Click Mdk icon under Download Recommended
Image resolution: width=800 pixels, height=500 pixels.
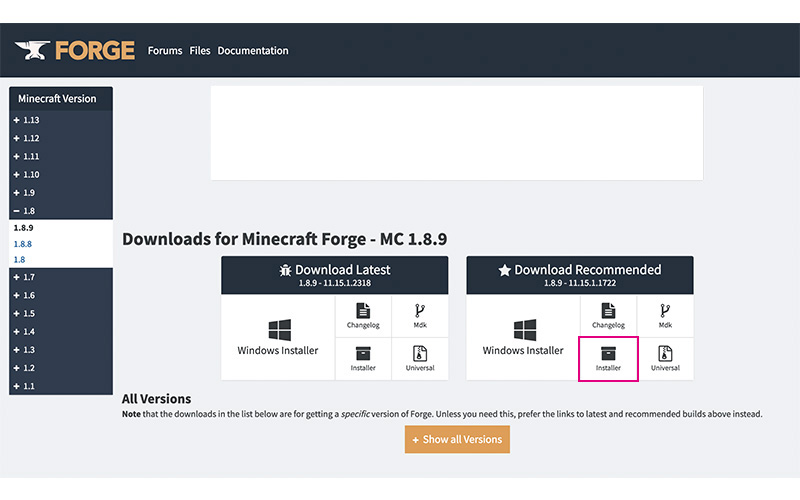click(665, 316)
